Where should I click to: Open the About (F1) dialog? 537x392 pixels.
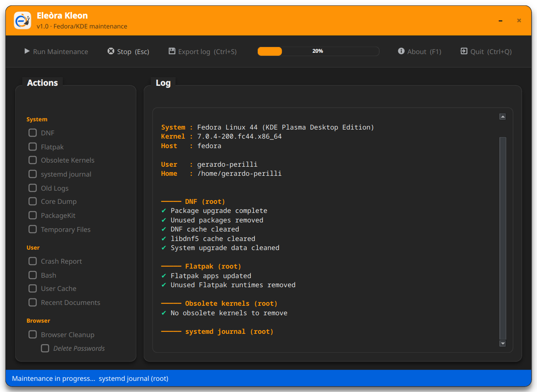pos(424,52)
